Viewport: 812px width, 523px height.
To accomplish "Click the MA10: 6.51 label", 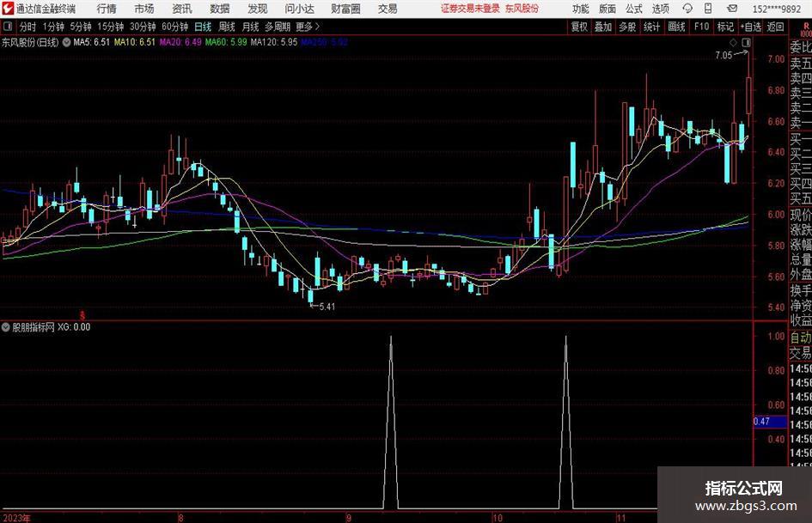I will tap(135, 42).
